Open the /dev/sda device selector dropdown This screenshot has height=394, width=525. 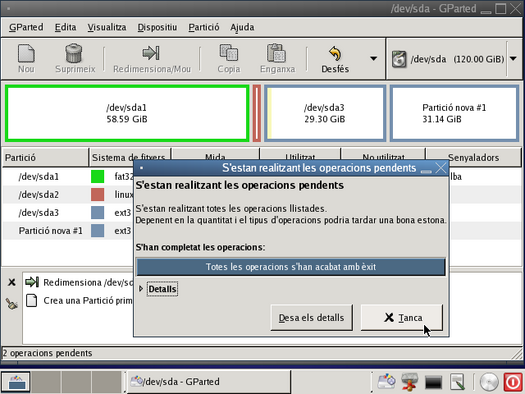(x=513, y=59)
